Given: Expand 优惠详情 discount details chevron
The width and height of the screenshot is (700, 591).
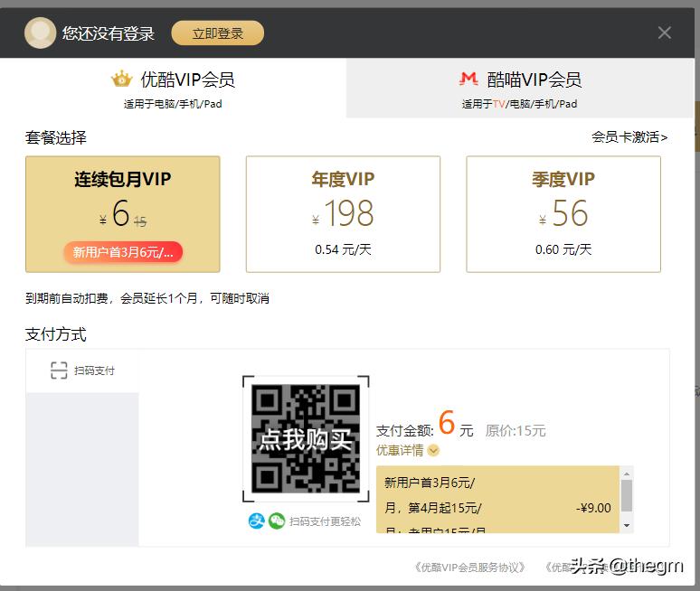Looking at the screenshot, I should coord(433,451).
